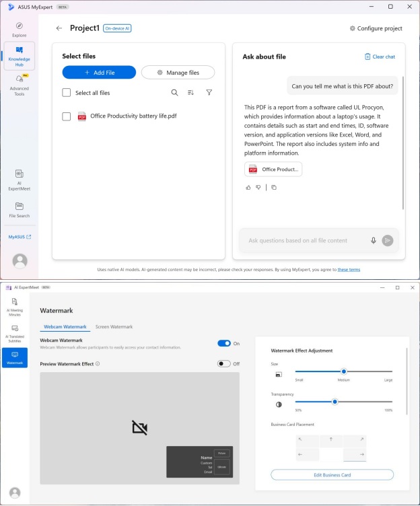Viewport: 420px width, 506px height.
Task: Adjust the watermark Size slider handle
Action: (x=344, y=371)
